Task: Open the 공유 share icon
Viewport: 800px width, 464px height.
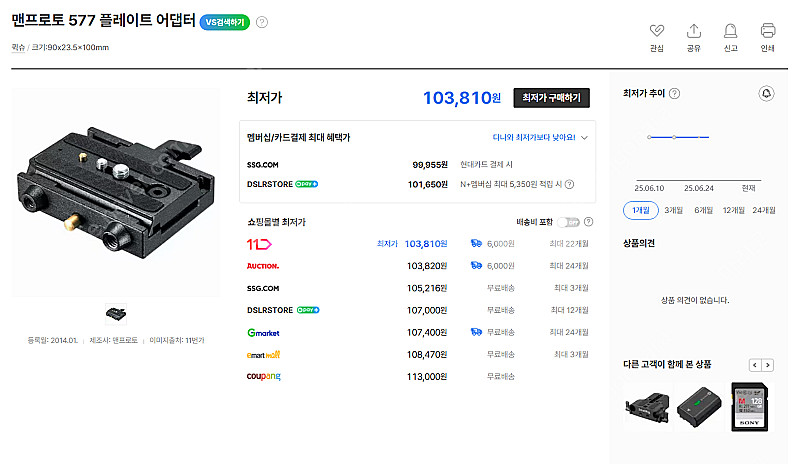Action: (693, 31)
